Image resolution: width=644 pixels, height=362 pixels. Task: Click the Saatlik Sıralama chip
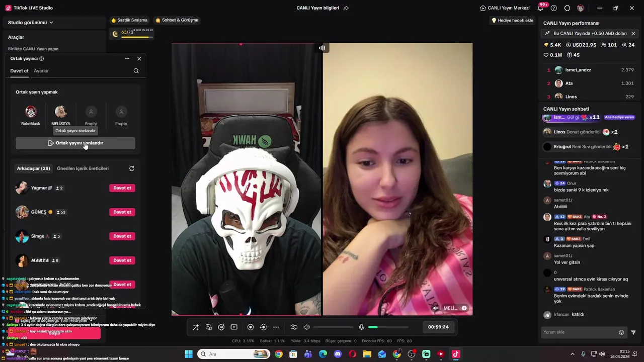tap(129, 20)
